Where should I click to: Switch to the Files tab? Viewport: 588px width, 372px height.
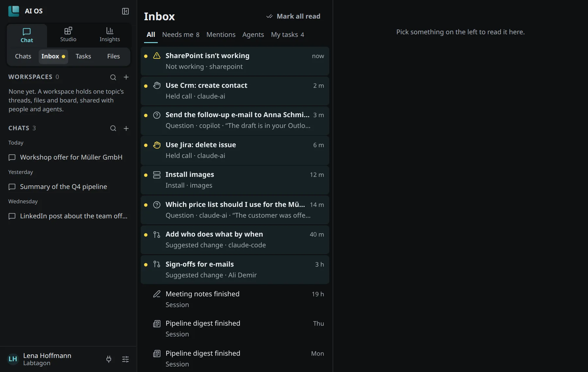(113, 56)
